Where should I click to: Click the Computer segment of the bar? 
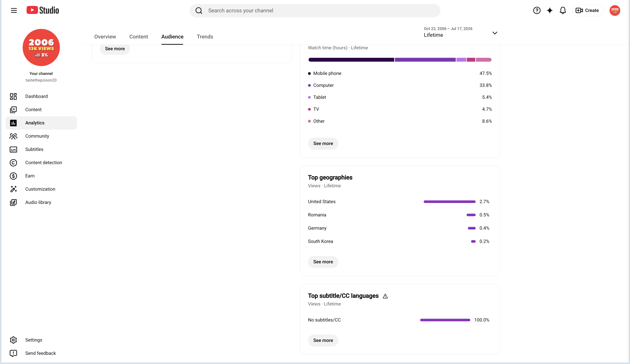pyautogui.click(x=425, y=60)
